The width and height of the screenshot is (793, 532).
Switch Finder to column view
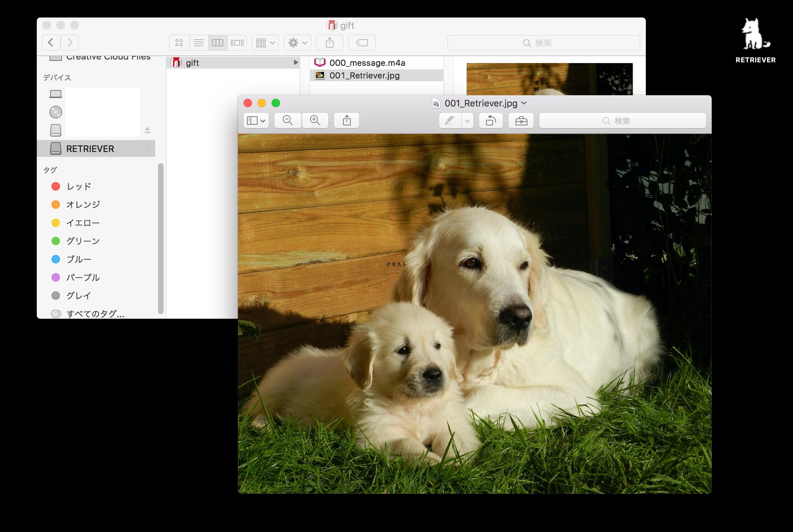pyautogui.click(x=218, y=43)
